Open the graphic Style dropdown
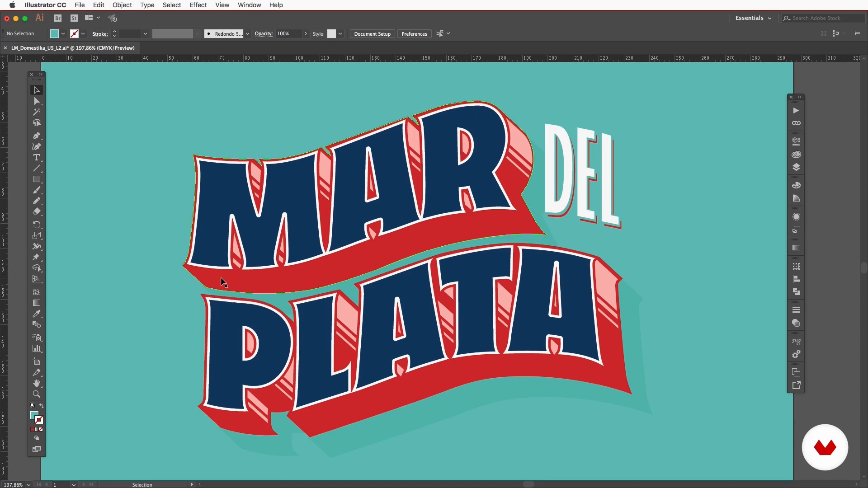Image resolution: width=868 pixels, height=488 pixels. point(340,34)
